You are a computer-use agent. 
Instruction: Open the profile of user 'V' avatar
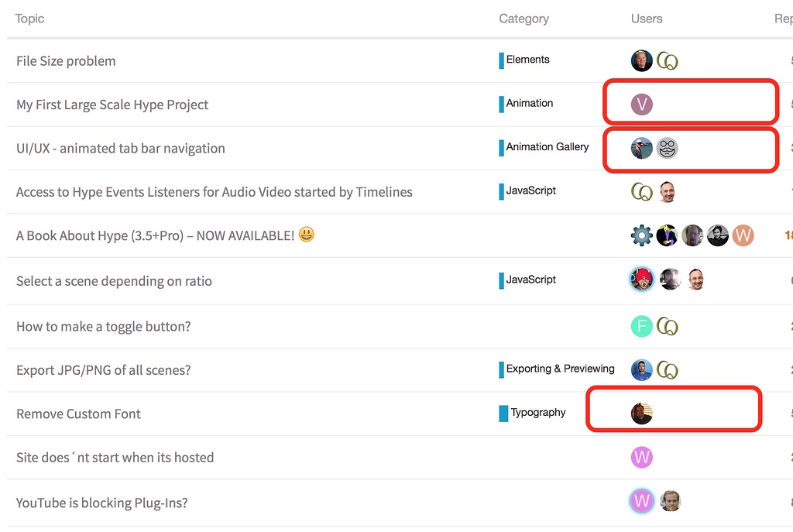pyautogui.click(x=641, y=102)
